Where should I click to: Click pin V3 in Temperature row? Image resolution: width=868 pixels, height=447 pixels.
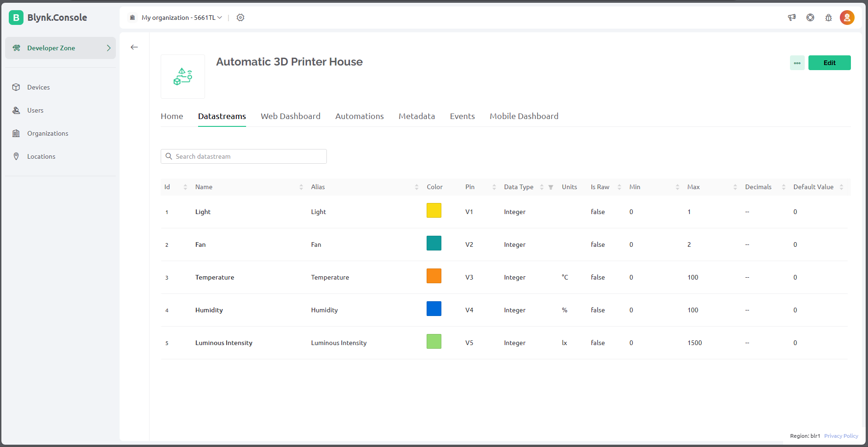(x=469, y=277)
